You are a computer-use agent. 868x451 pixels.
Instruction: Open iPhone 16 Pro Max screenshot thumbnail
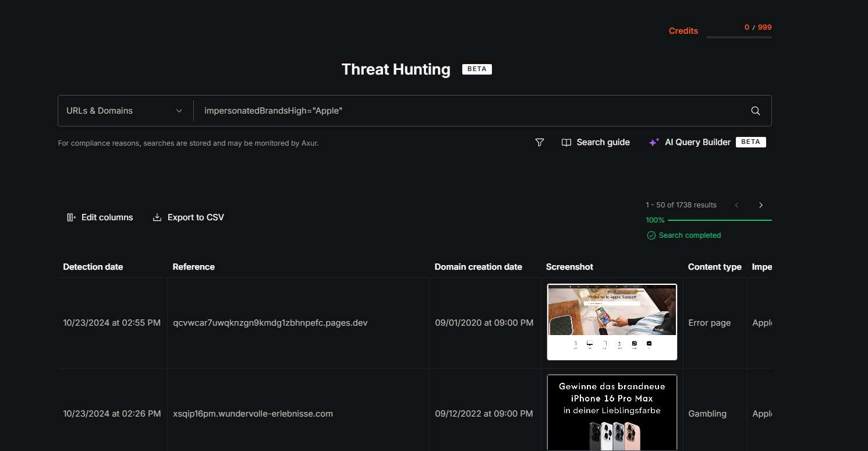[612, 413]
